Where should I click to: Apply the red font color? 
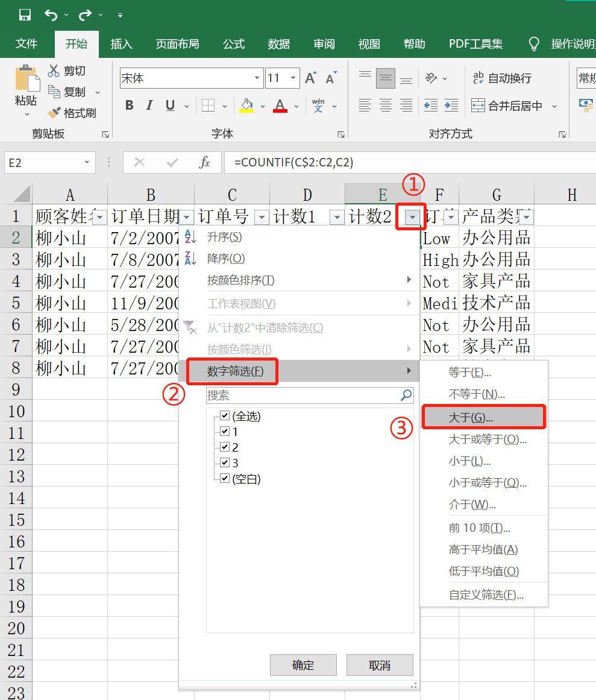pyautogui.click(x=280, y=106)
